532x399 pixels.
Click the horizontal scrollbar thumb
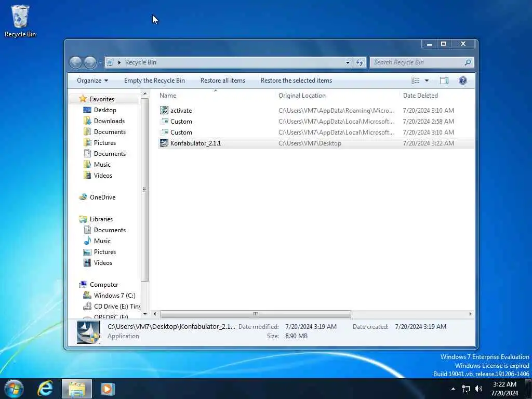256,314
